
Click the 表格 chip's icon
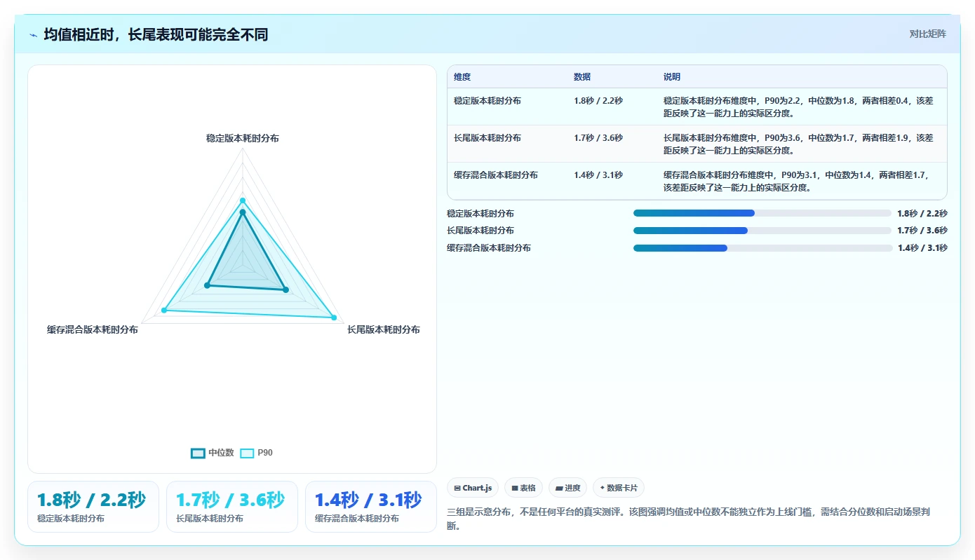(x=515, y=488)
